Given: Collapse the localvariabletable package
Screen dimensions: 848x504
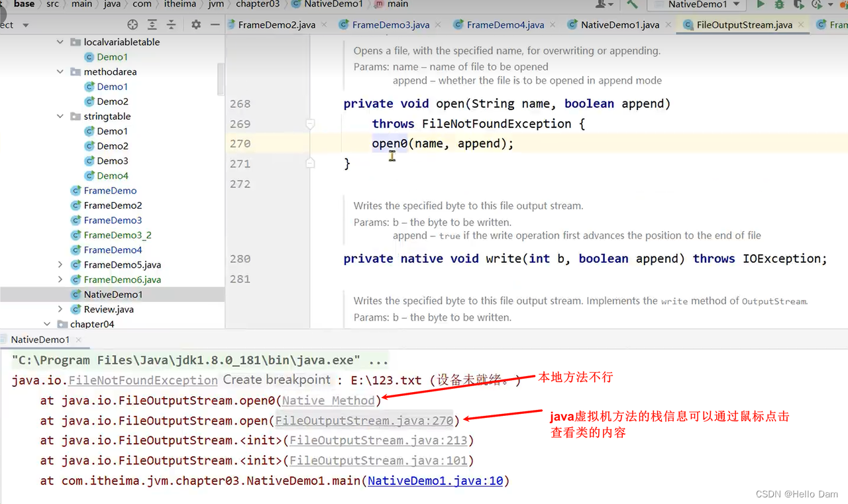Looking at the screenshot, I should (x=60, y=42).
